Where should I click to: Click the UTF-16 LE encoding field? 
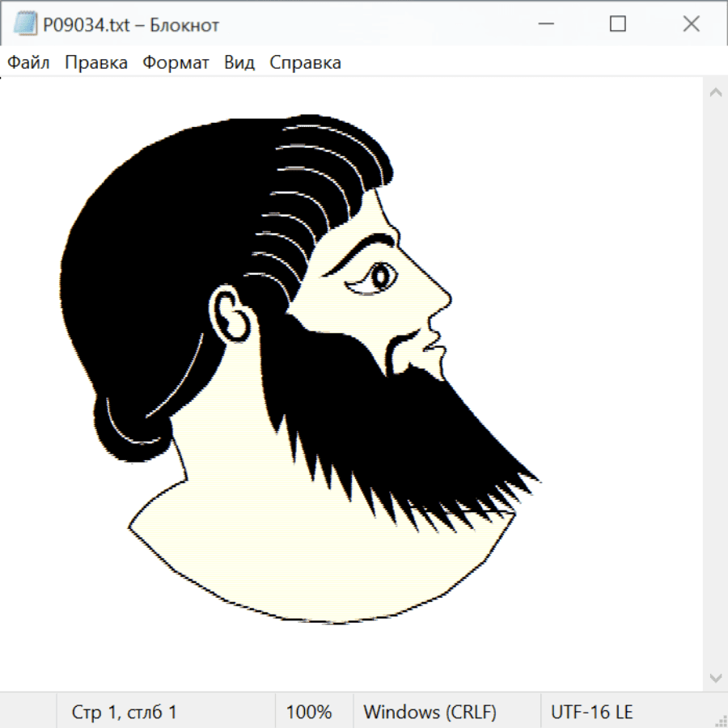[x=592, y=712]
